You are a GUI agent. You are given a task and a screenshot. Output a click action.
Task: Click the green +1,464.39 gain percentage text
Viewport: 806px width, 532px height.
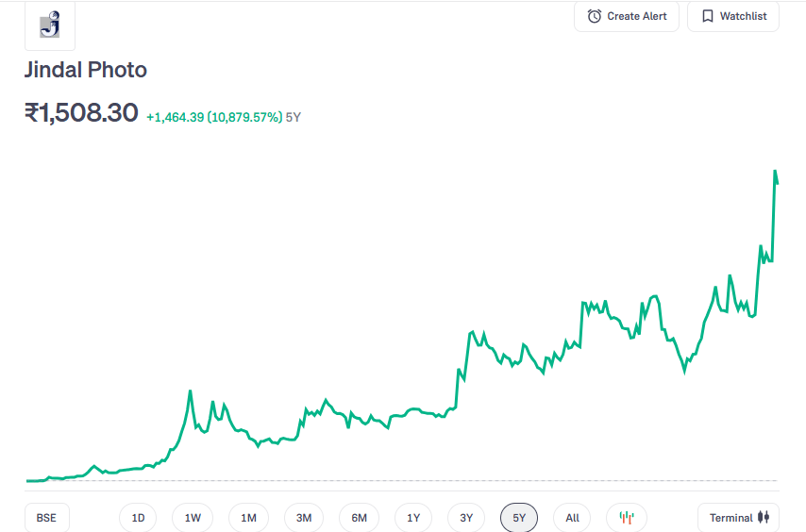pos(213,117)
